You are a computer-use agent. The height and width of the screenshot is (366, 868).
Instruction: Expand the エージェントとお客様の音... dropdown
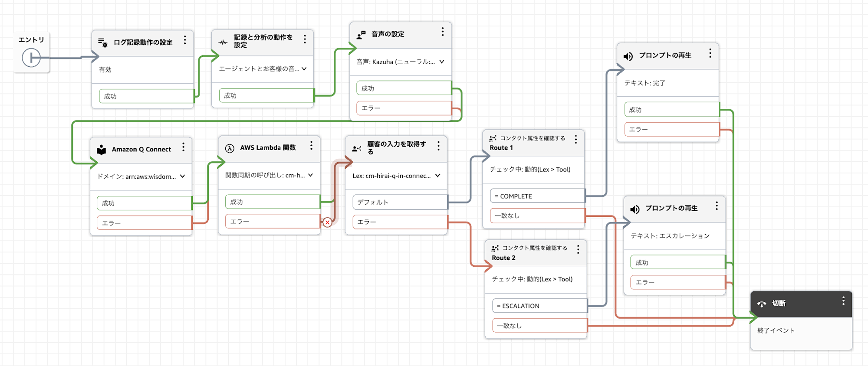pyautogui.click(x=304, y=69)
